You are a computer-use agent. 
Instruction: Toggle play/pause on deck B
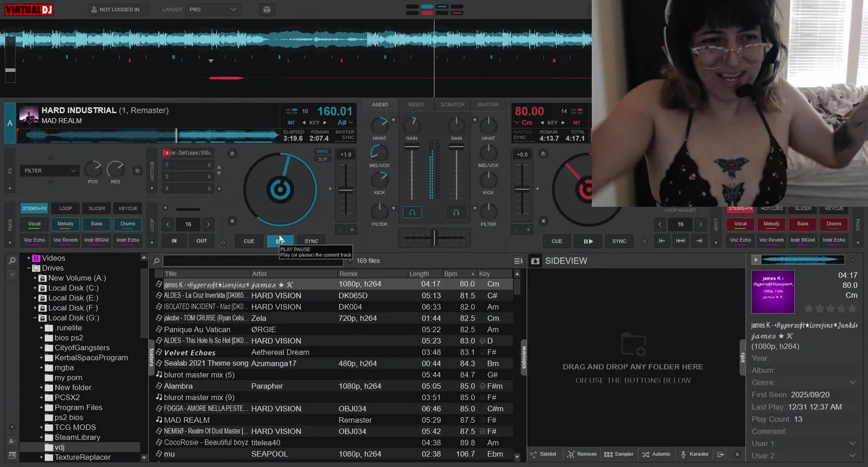[588, 241]
